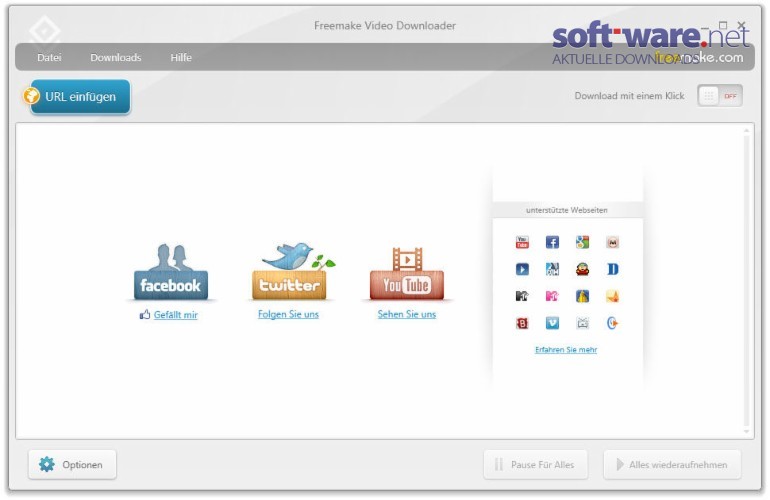Follow the Folgen Sie uns link

tap(288, 314)
